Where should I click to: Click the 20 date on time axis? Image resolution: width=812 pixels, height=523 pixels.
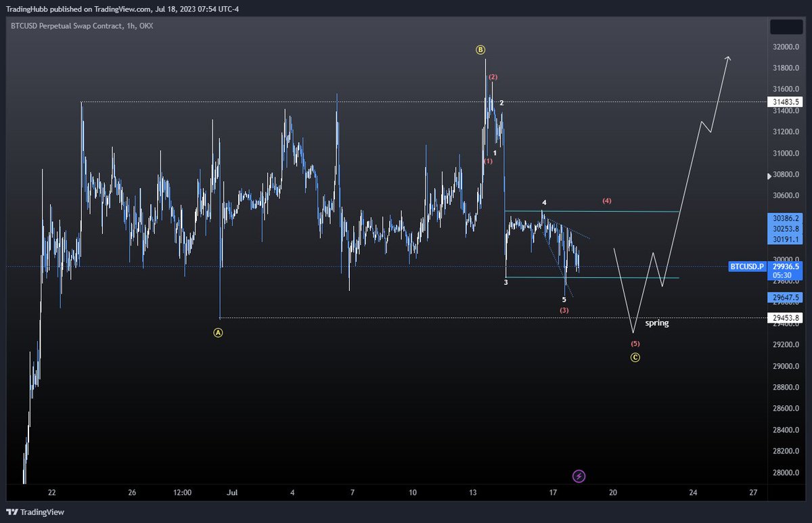coord(613,493)
